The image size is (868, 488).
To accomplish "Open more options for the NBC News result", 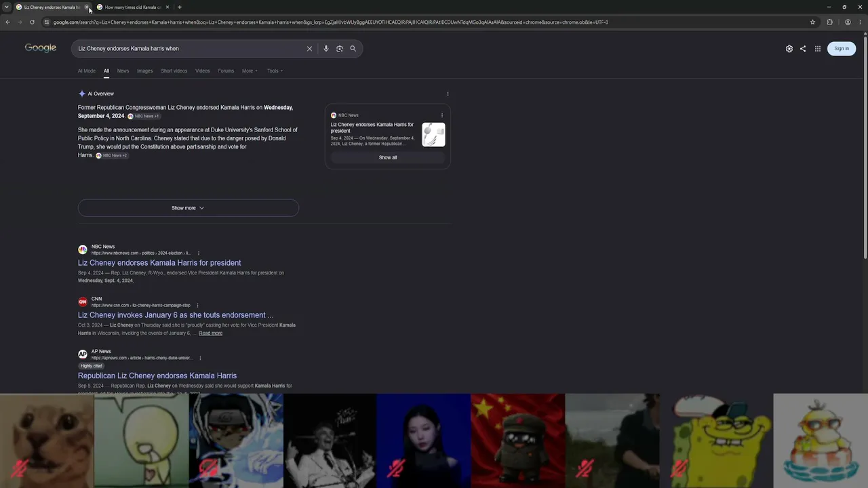I will point(198,253).
